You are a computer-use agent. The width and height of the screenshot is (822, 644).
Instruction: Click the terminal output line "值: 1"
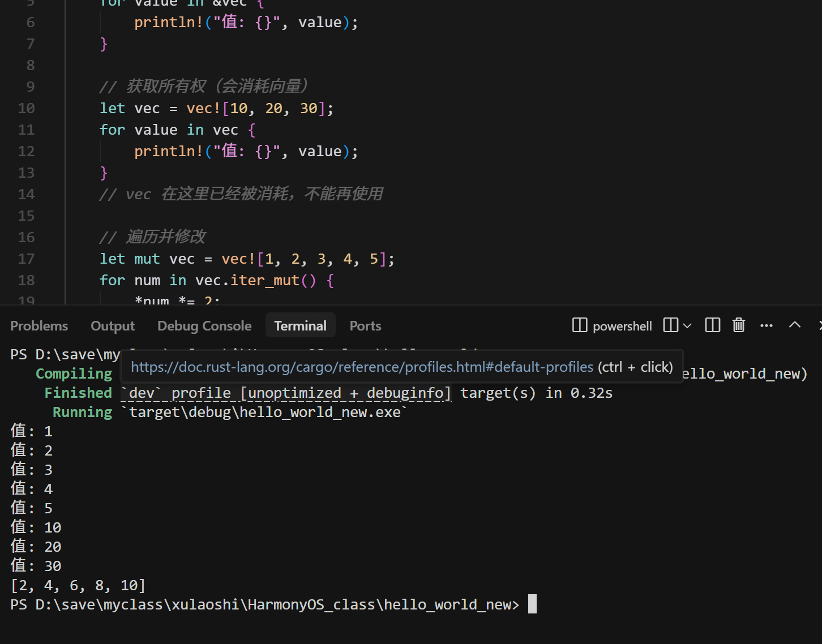(x=32, y=431)
